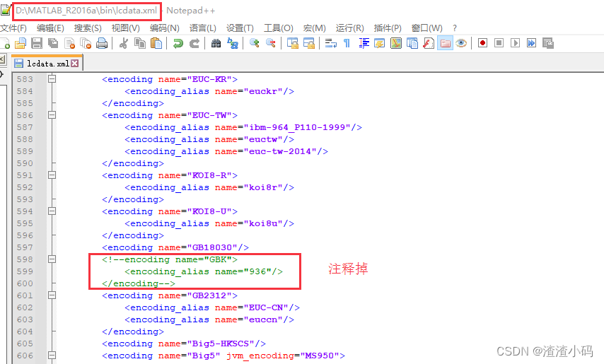Open the 运行(R) menu

point(349,28)
